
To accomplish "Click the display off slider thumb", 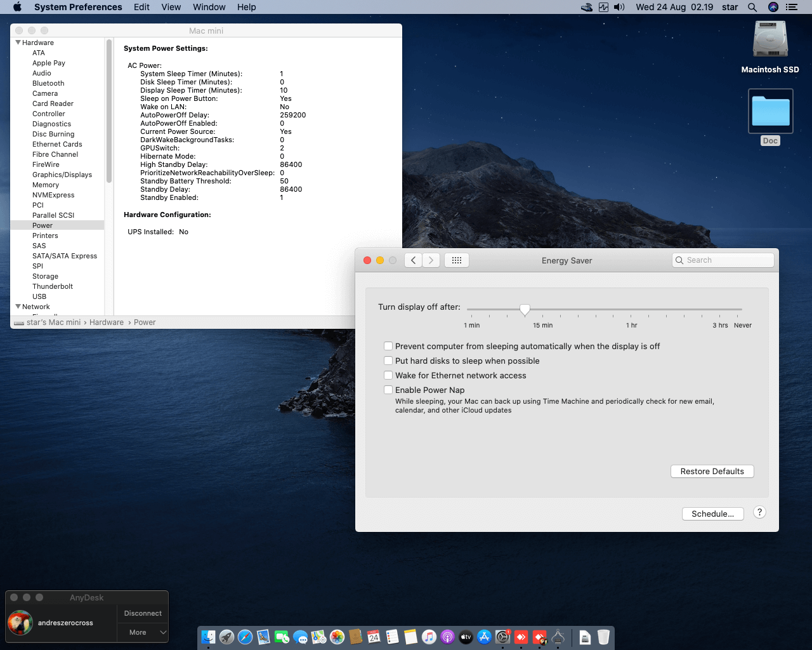I will click(525, 309).
